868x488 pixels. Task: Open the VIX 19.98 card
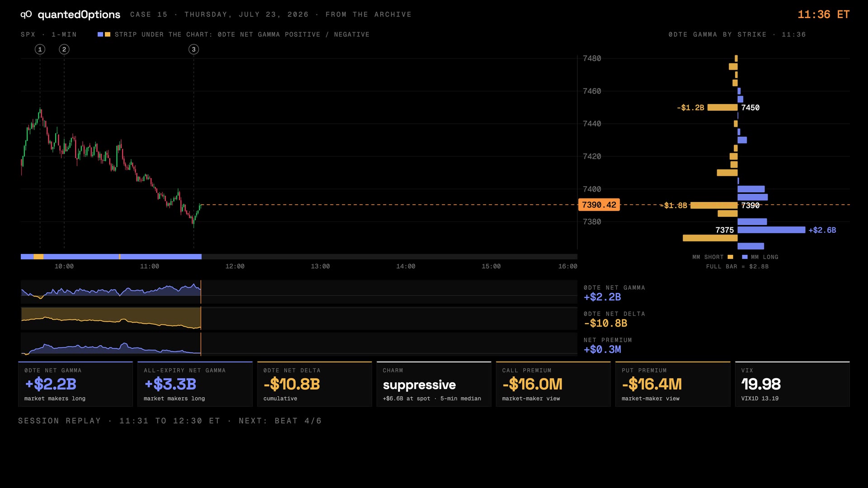coord(792,384)
